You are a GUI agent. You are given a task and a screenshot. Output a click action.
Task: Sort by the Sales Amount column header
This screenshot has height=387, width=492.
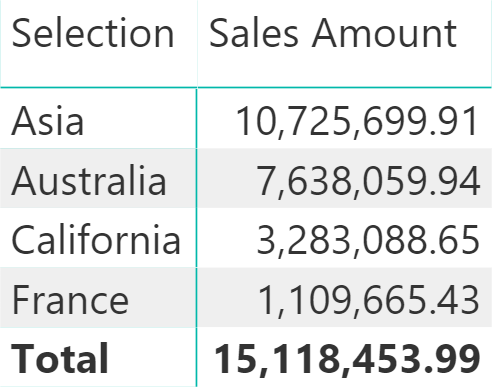click(x=333, y=33)
